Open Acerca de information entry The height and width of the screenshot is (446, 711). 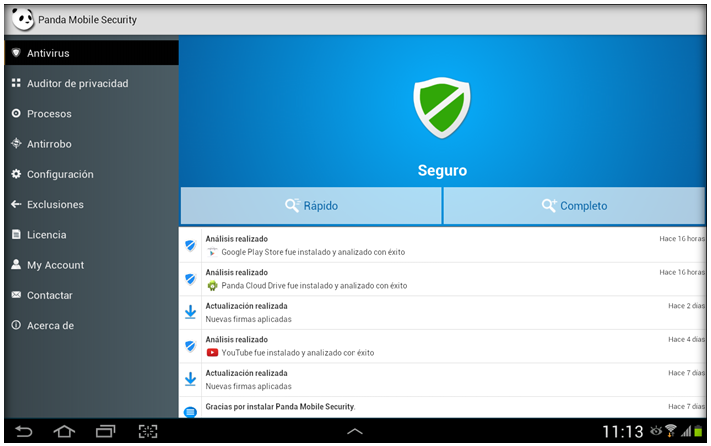92,325
